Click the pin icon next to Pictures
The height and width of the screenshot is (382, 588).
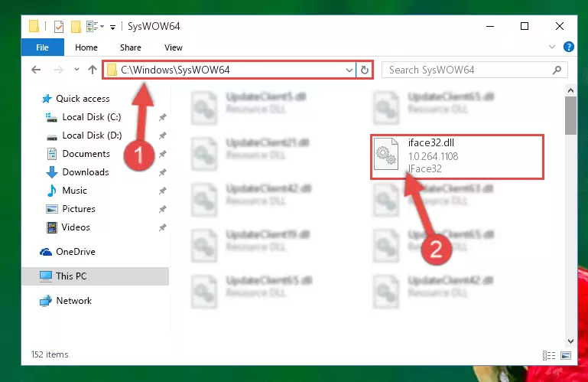coord(162,209)
